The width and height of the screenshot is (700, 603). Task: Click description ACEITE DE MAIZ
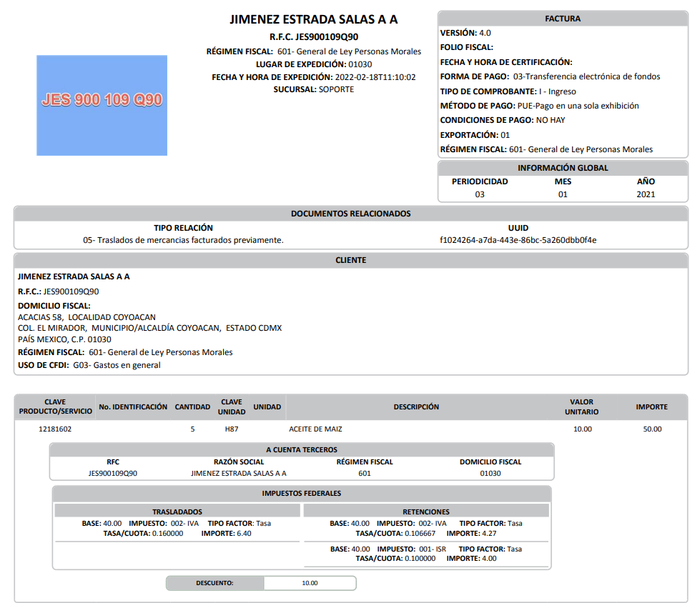tap(315, 429)
